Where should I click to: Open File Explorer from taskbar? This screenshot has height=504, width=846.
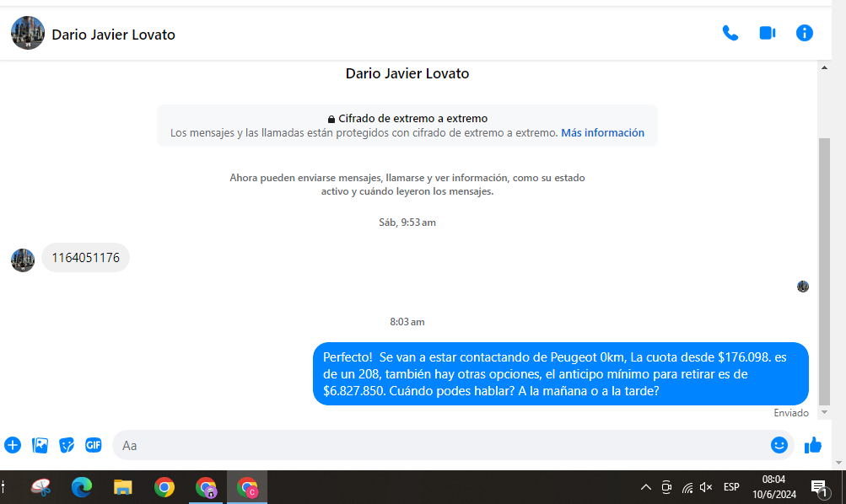click(x=123, y=487)
